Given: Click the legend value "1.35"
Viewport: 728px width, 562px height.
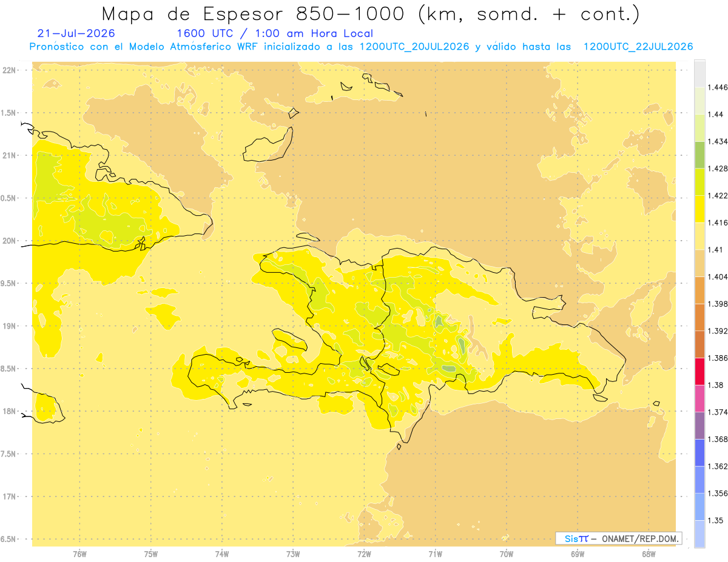Looking at the screenshot, I should point(715,520).
